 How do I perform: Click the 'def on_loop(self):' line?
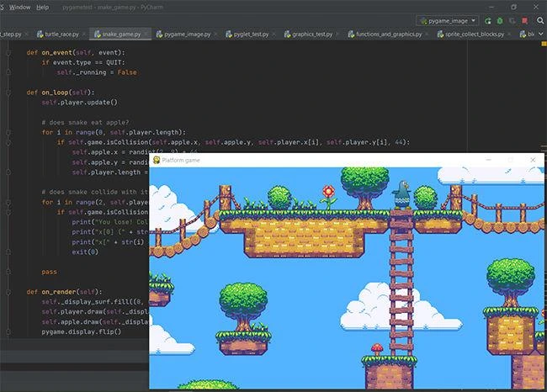pyautogui.click(x=61, y=93)
